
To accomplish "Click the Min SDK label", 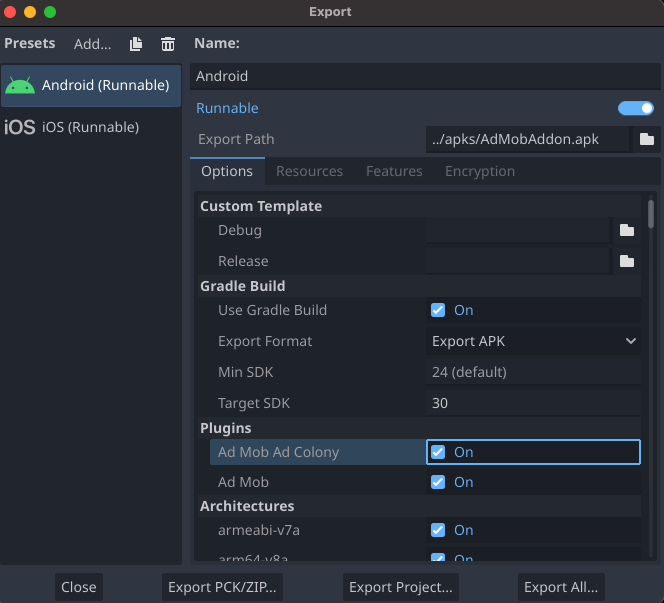I will pyautogui.click(x=246, y=372).
